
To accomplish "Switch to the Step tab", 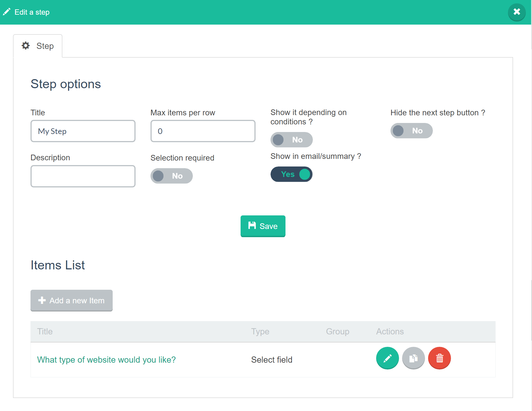I will (38, 46).
